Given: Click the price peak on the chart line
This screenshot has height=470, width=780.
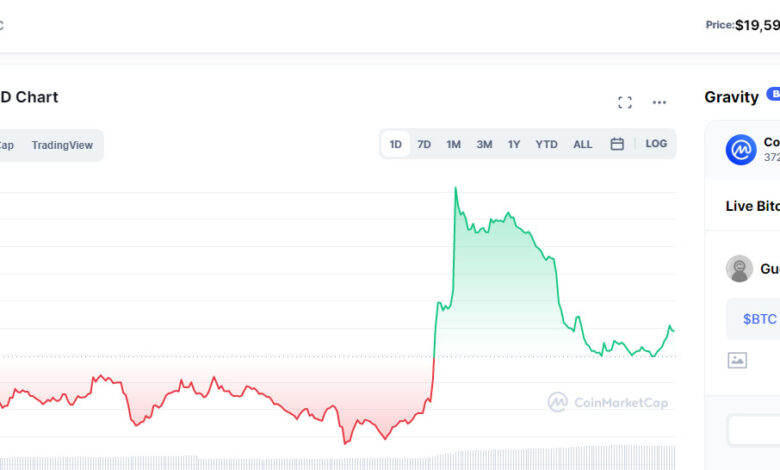Looking at the screenshot, I should [456, 188].
